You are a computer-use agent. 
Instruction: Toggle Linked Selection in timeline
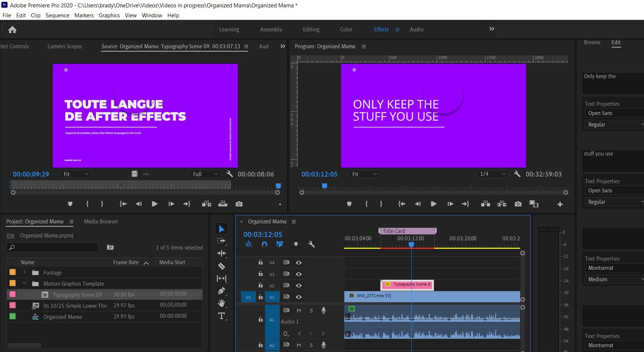[x=280, y=244]
